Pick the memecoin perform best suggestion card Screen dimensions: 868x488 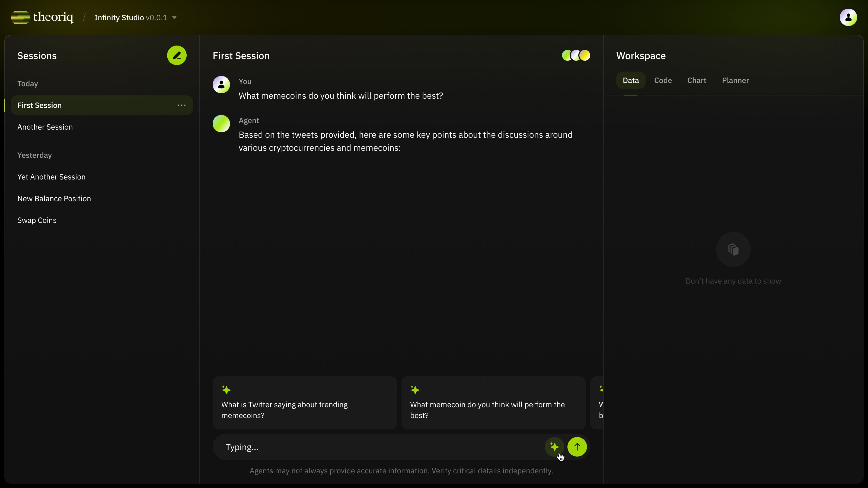click(493, 403)
